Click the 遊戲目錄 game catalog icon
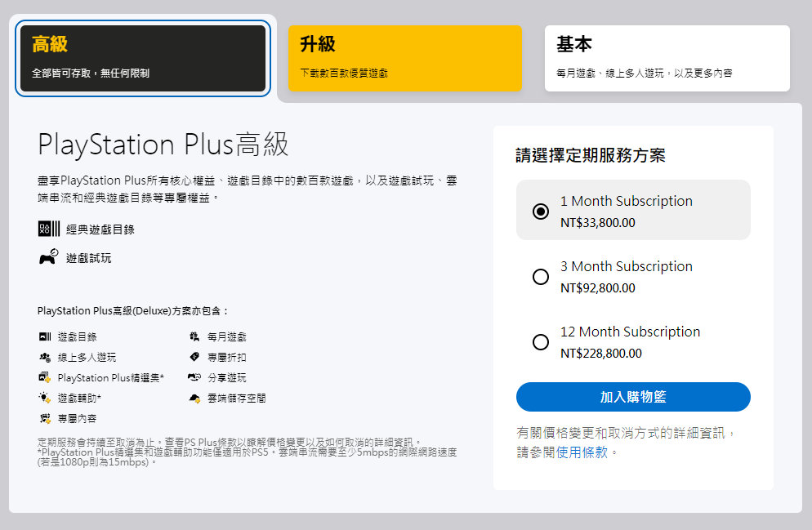 click(45, 337)
